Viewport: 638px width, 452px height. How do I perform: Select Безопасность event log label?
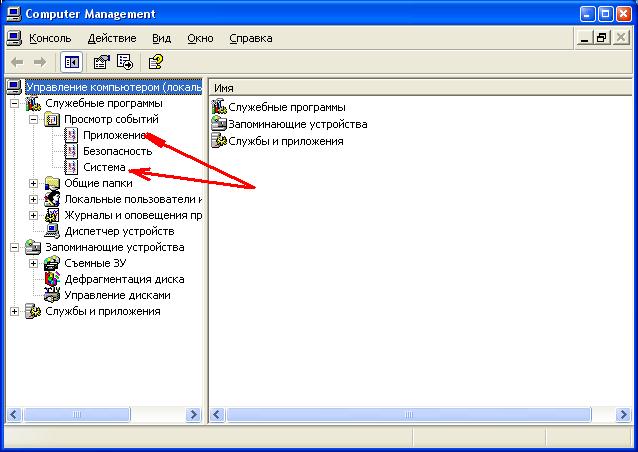pos(117,151)
